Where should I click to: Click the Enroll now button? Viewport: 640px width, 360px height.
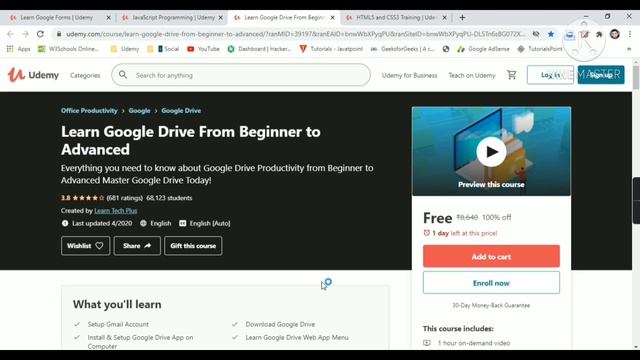click(x=491, y=283)
